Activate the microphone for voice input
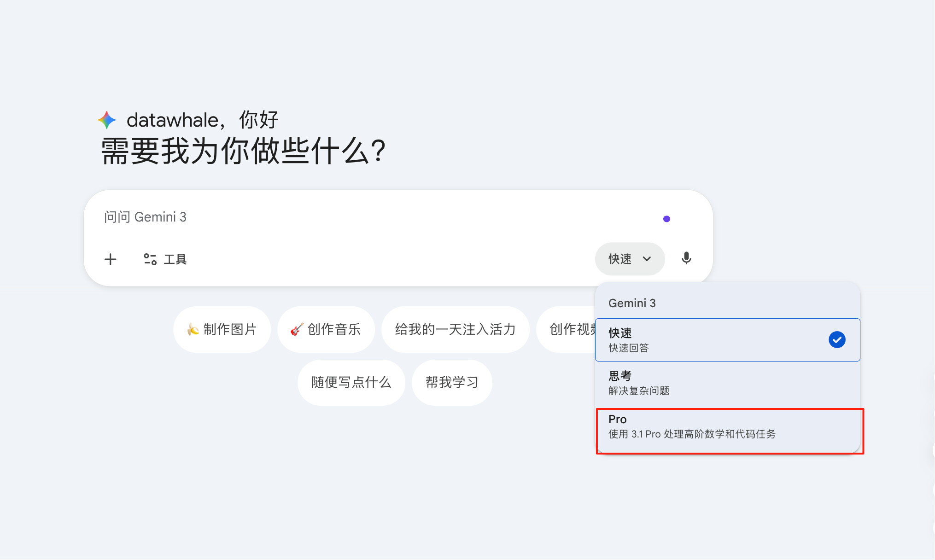 point(686,259)
